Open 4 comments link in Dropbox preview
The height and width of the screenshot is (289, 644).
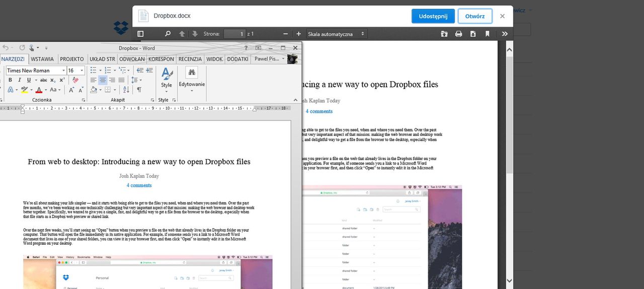319,111
